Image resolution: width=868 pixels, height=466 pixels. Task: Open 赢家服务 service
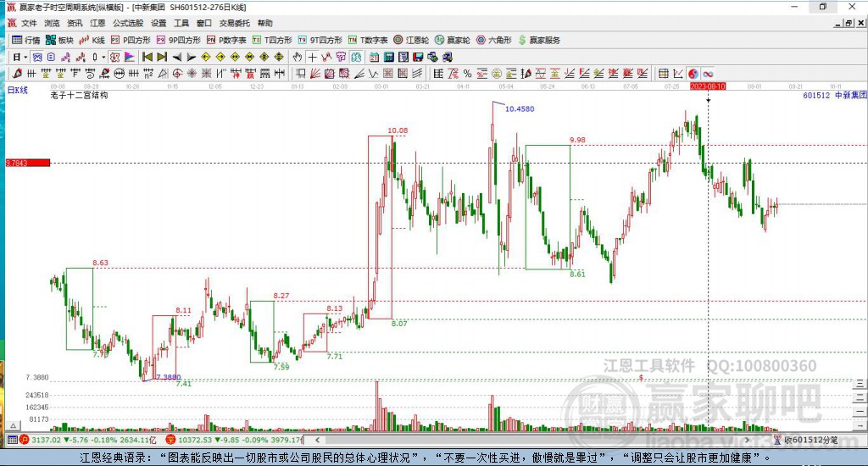click(538, 40)
